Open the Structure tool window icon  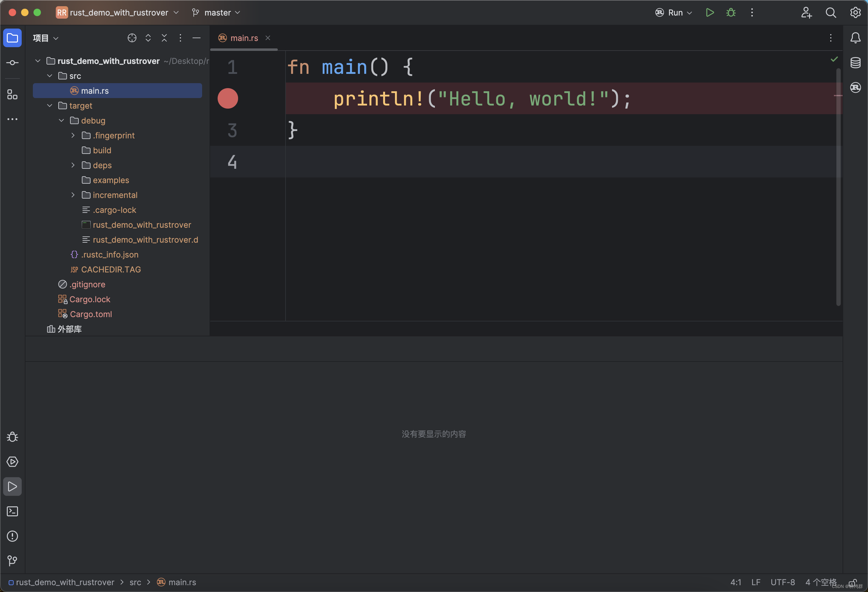pos(12,95)
